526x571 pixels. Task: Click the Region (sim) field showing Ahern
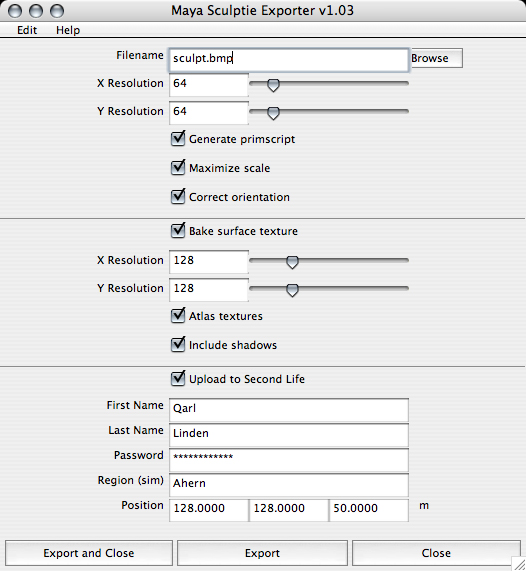(289, 485)
